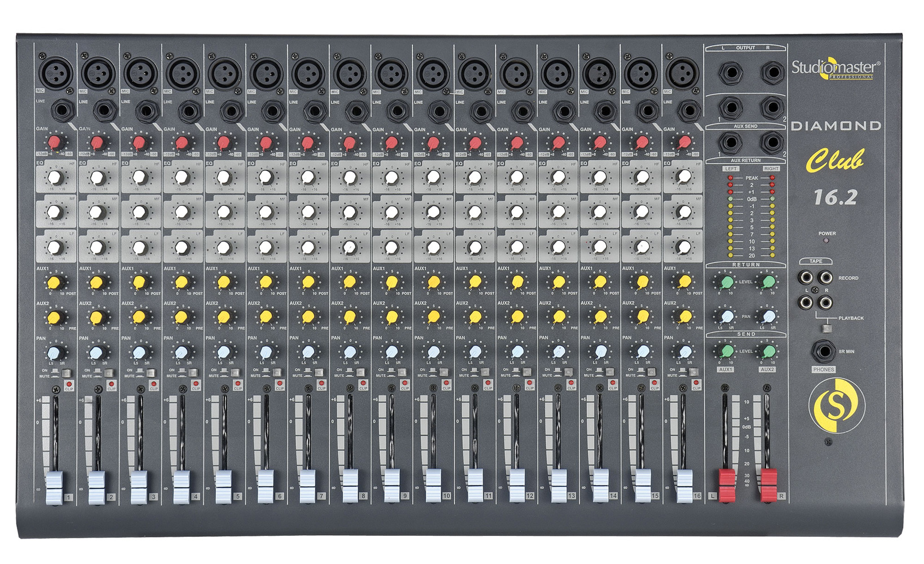
Task: Click the AUX2 send level knob
Action: (x=768, y=352)
